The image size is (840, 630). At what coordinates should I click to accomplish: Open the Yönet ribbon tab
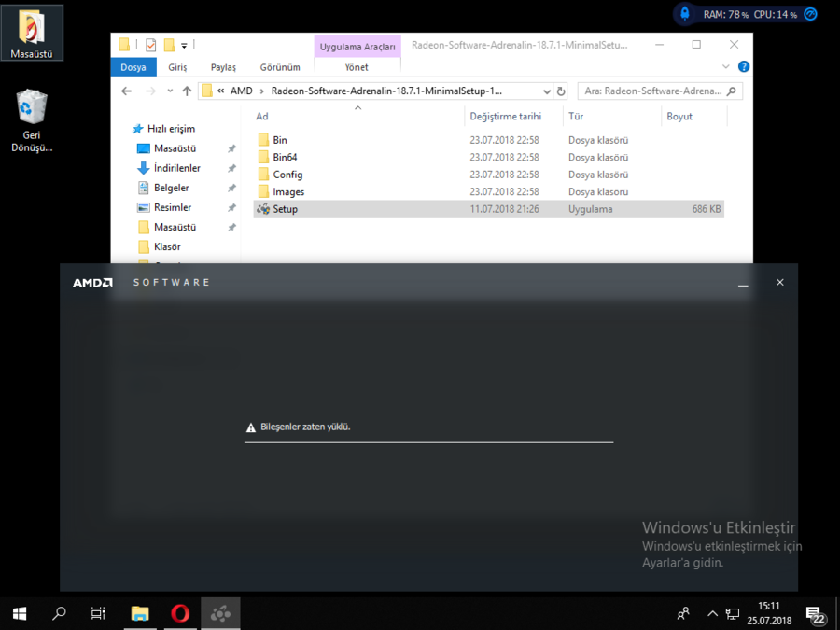pyautogui.click(x=357, y=67)
